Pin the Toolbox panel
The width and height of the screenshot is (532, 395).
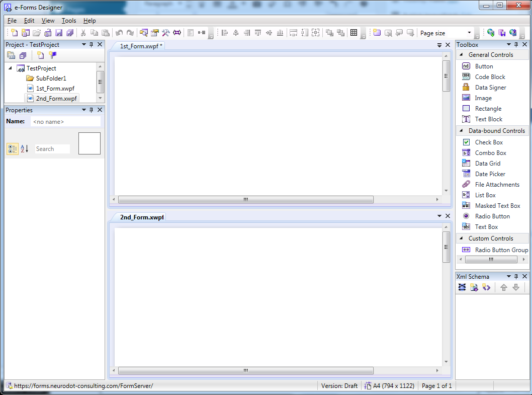[x=516, y=44]
